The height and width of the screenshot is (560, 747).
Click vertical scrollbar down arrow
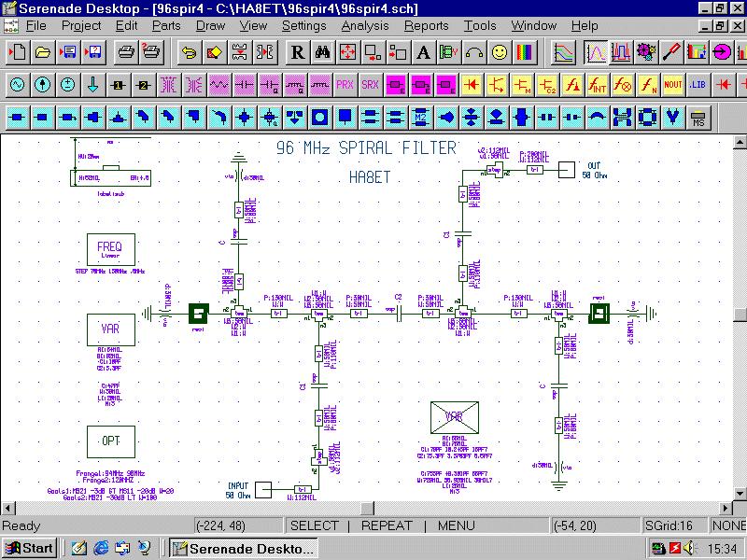[740, 493]
